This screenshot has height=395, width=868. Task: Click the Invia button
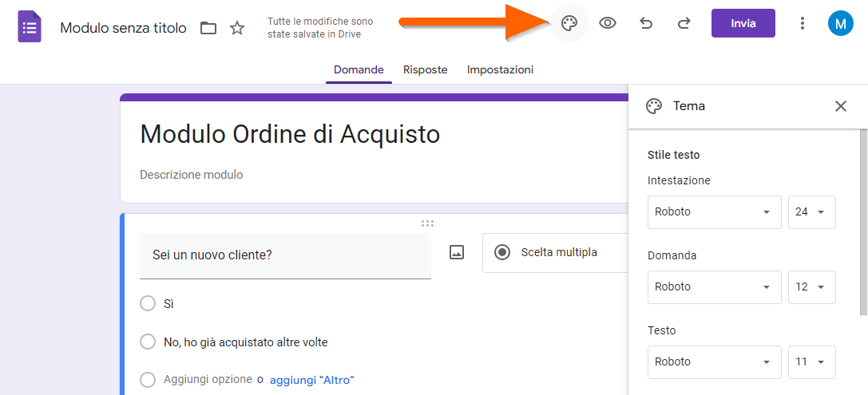click(x=743, y=23)
